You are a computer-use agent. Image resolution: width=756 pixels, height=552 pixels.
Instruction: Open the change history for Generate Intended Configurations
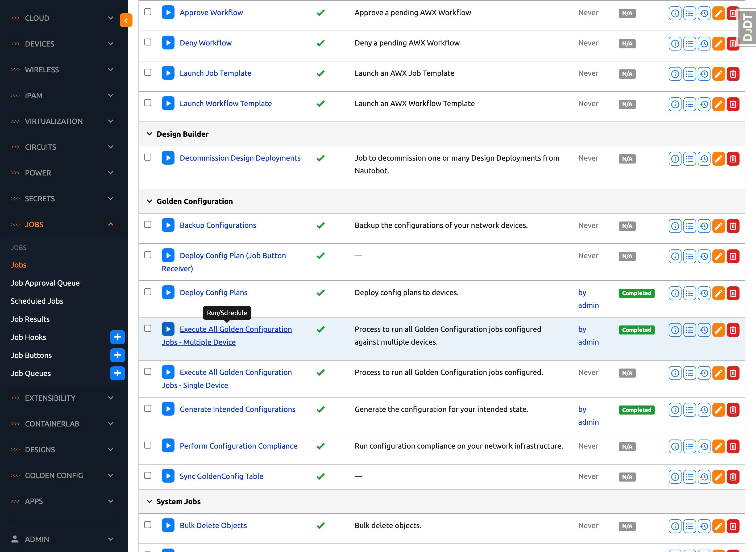point(704,410)
